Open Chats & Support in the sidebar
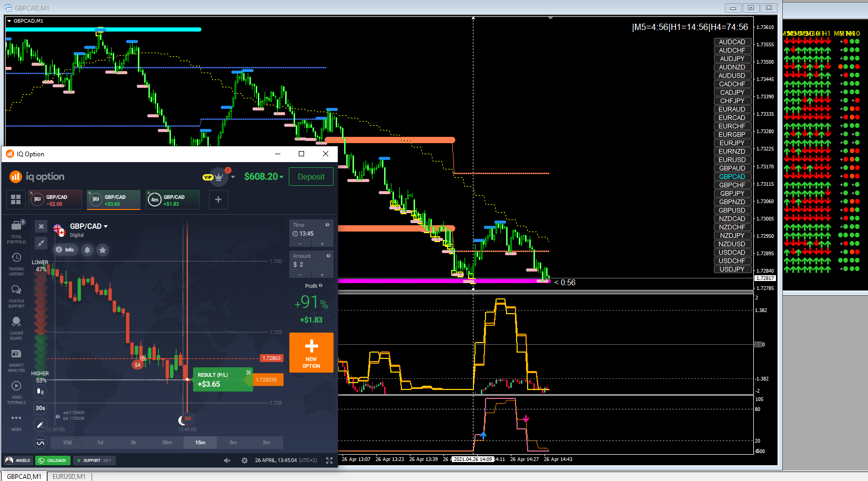This screenshot has width=868, height=481. tap(16, 296)
